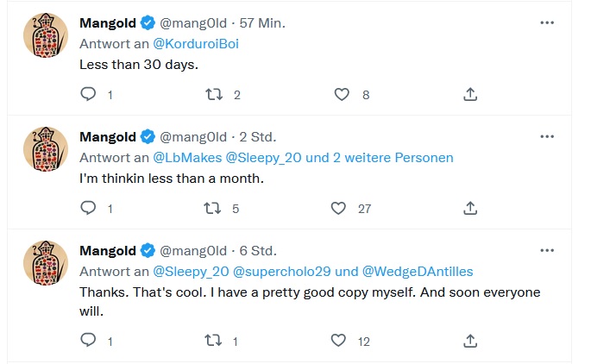Retweet the "Thanks. That's cool" tweet
Screen dimensions: 591x364
[213, 341]
